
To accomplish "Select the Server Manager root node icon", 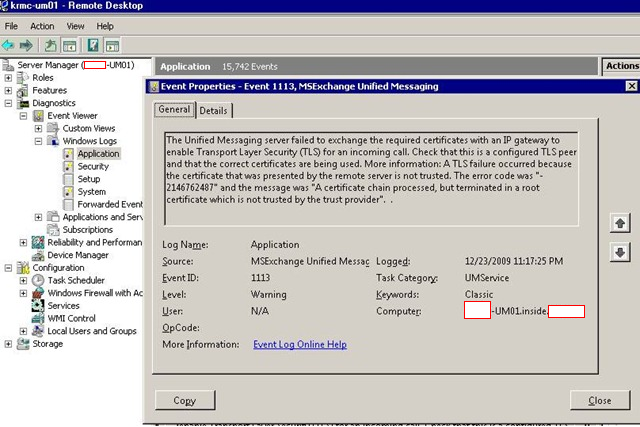I will (8, 65).
